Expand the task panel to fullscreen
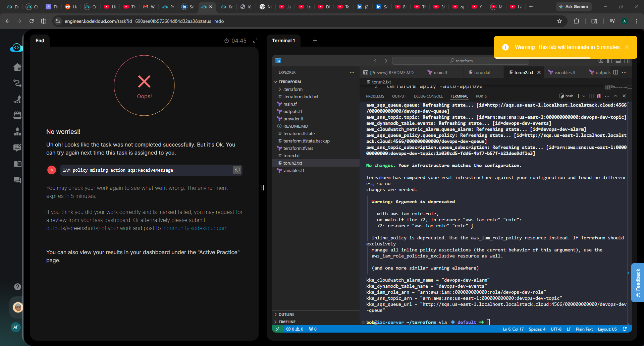The width and height of the screenshot is (644, 346). [255, 41]
